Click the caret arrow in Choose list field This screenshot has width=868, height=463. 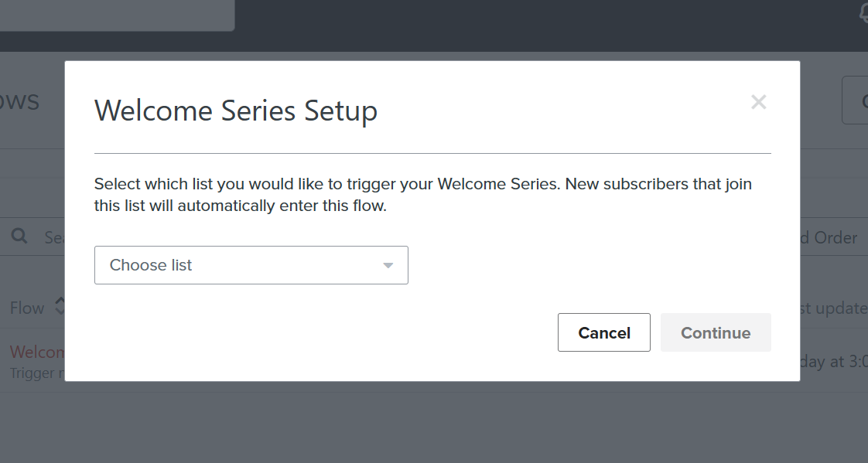[x=388, y=266]
